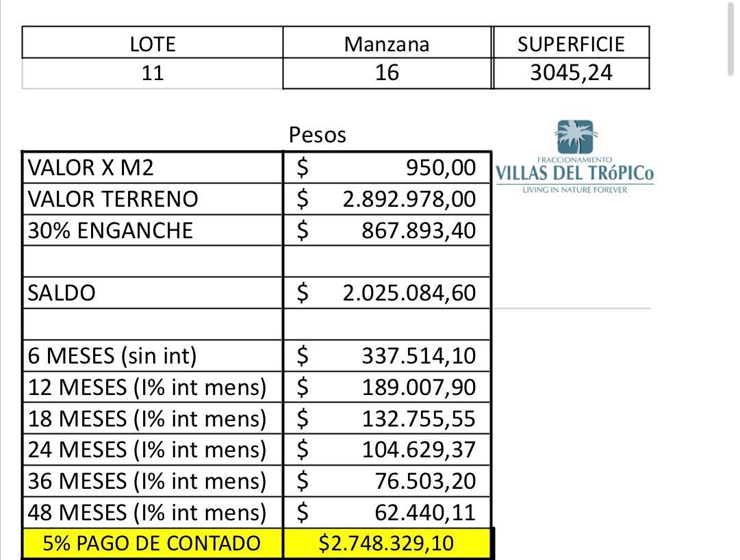Select the SALDO amount 2.025.084,60

pos(409,293)
